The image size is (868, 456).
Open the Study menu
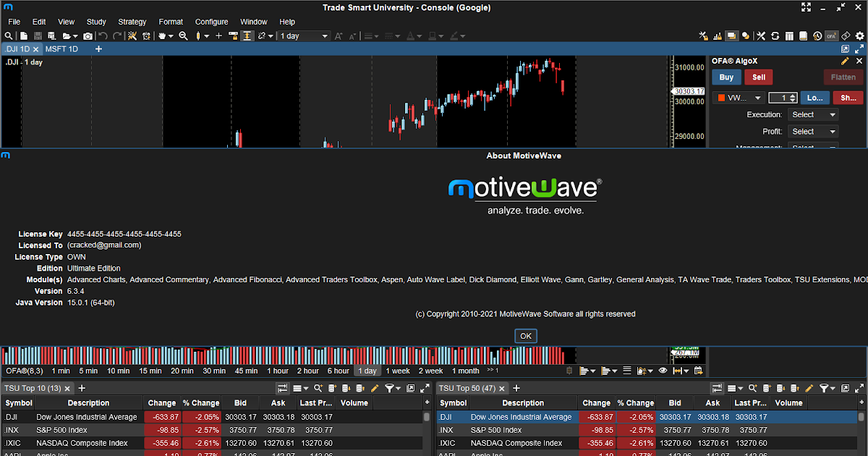tap(95, 22)
